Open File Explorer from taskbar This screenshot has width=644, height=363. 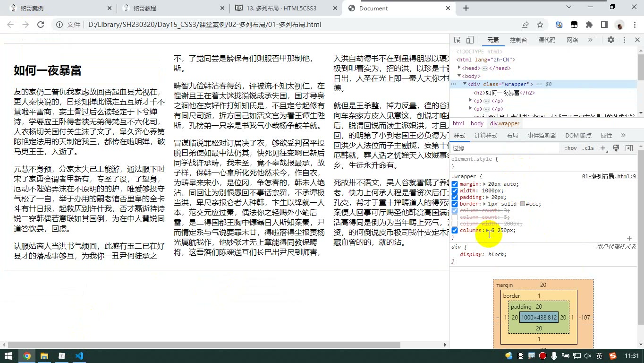44,356
